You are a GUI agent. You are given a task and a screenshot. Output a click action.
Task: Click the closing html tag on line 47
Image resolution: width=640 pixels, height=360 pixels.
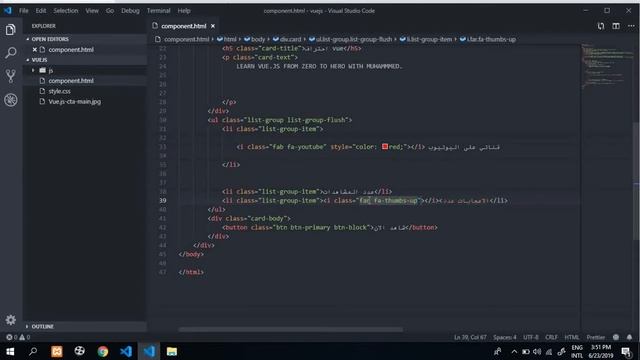191,272
